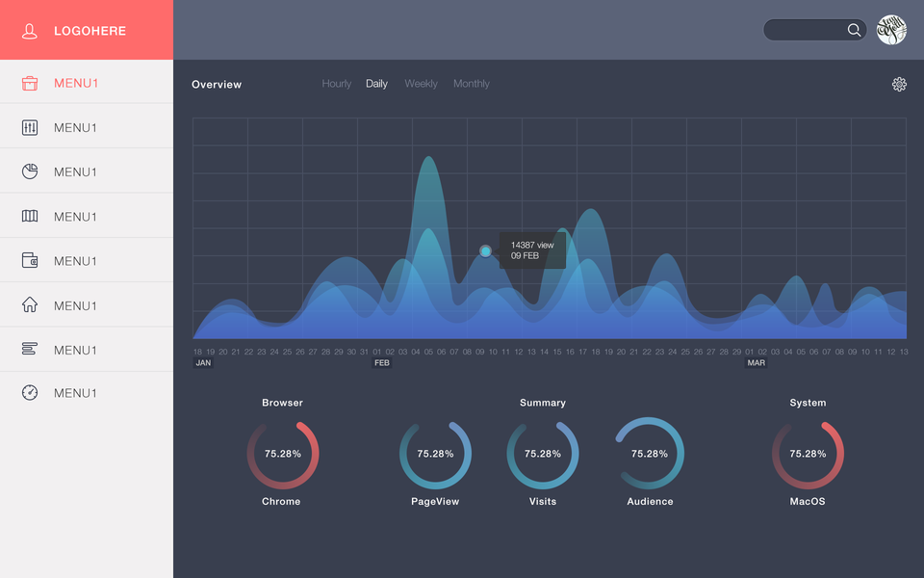The height and width of the screenshot is (578, 924).
Task: Click the Summary section heading
Action: click(x=543, y=403)
